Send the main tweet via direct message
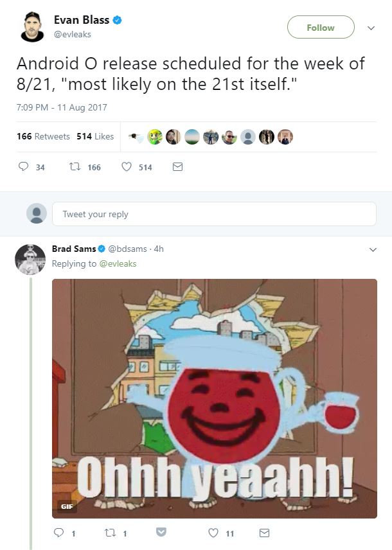Image resolution: width=392 pixels, height=550 pixels. [x=178, y=167]
